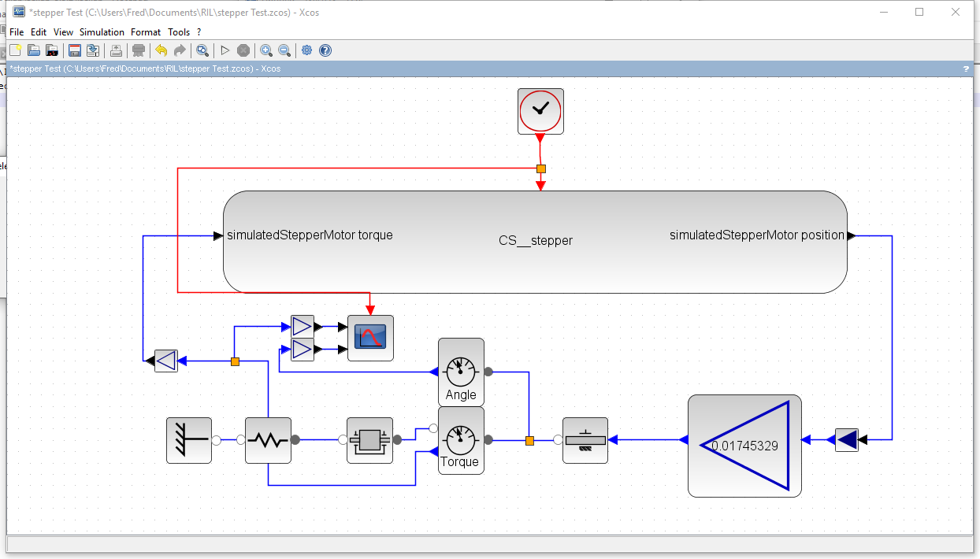The image size is (980, 559).
Task: Select the inertia block beside the spring
Action: [370, 440]
